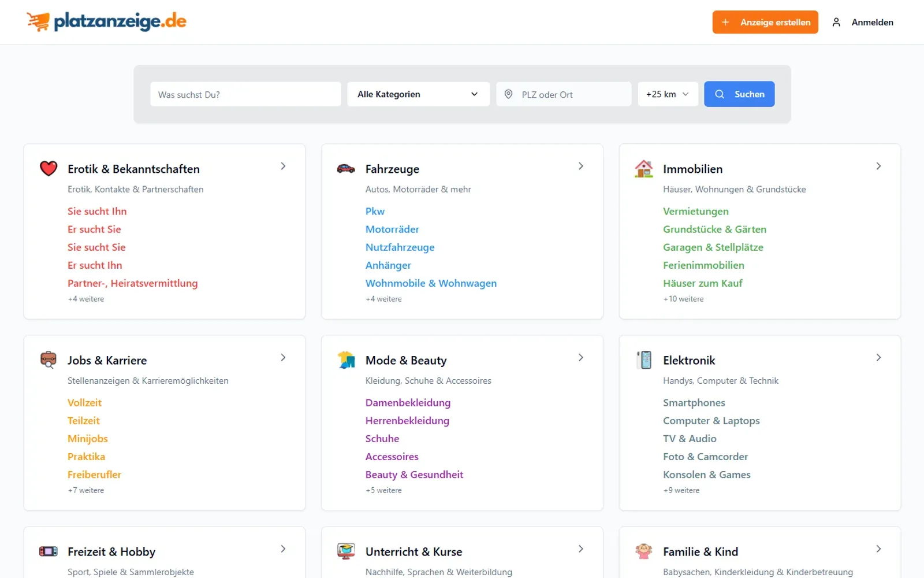Focus the PLZ oder Ort input field

(564, 94)
